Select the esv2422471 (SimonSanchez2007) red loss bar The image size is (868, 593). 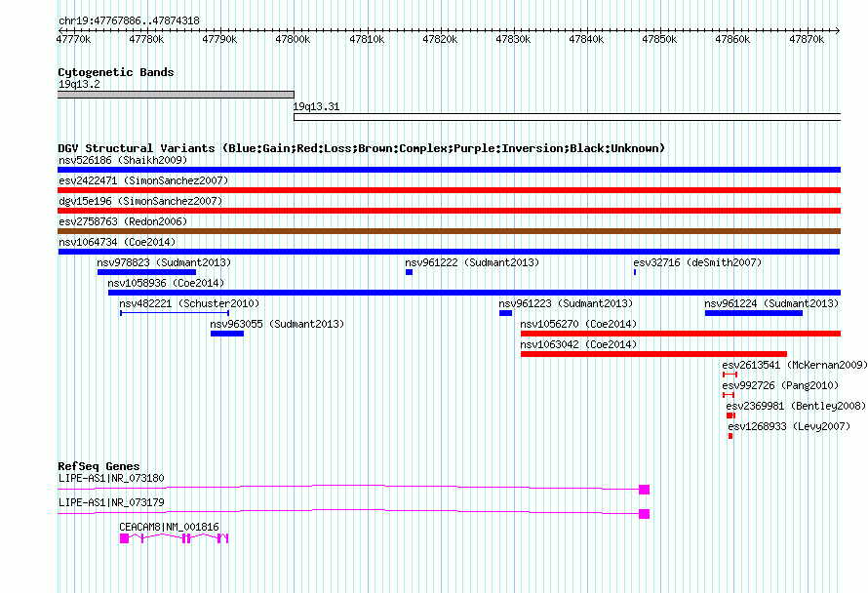(x=449, y=190)
